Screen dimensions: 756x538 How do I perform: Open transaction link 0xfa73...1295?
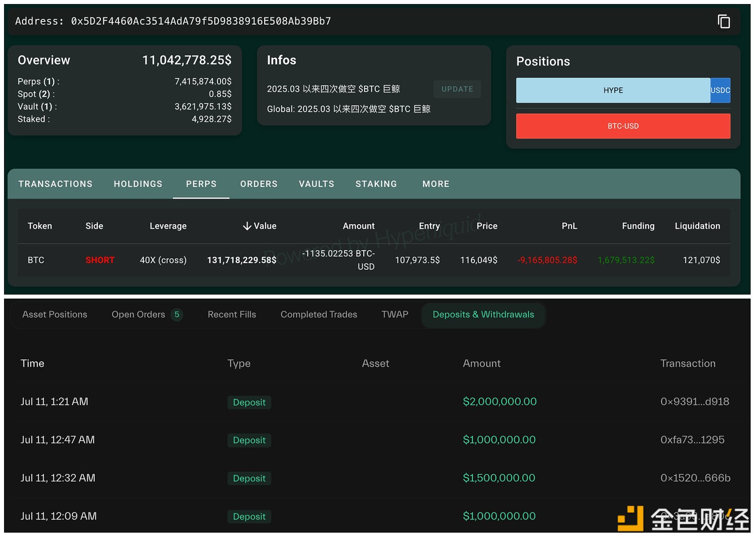point(692,440)
